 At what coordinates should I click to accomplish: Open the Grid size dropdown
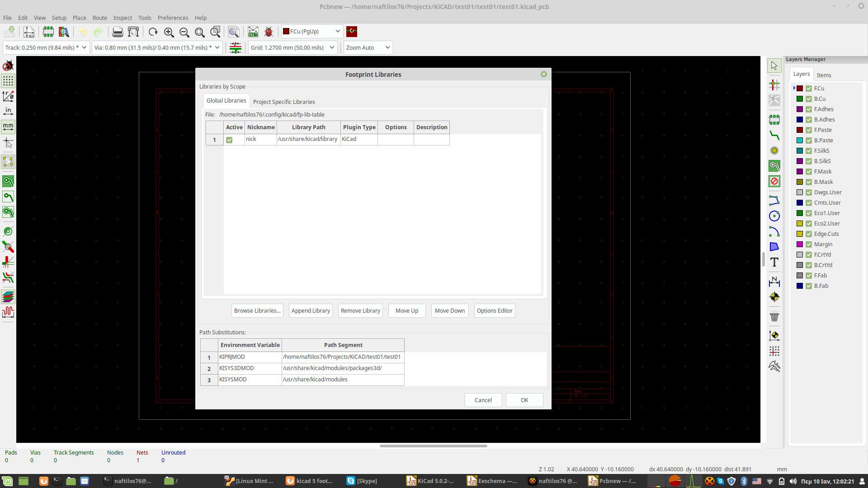(x=292, y=47)
